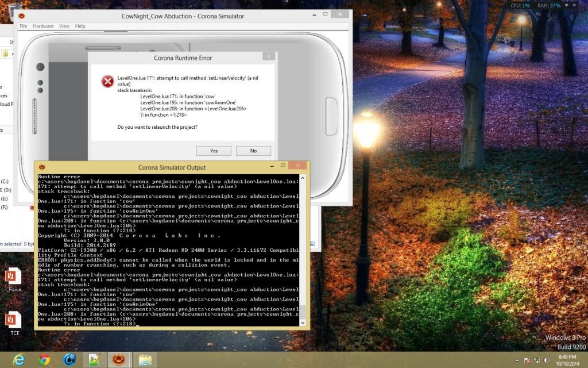
Task: Click the red error icon in the dialog
Action: tap(107, 81)
